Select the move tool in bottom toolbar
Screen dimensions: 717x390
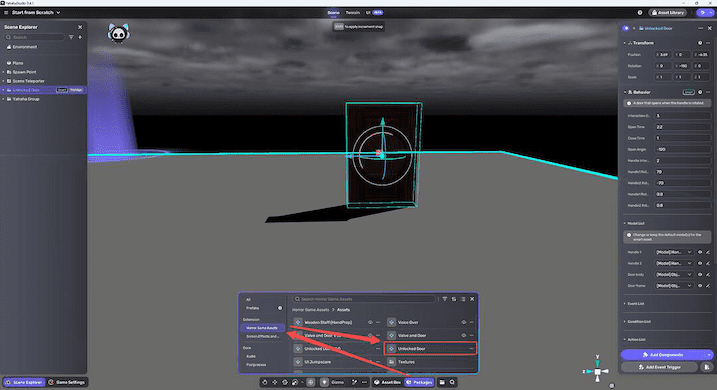click(x=275, y=382)
